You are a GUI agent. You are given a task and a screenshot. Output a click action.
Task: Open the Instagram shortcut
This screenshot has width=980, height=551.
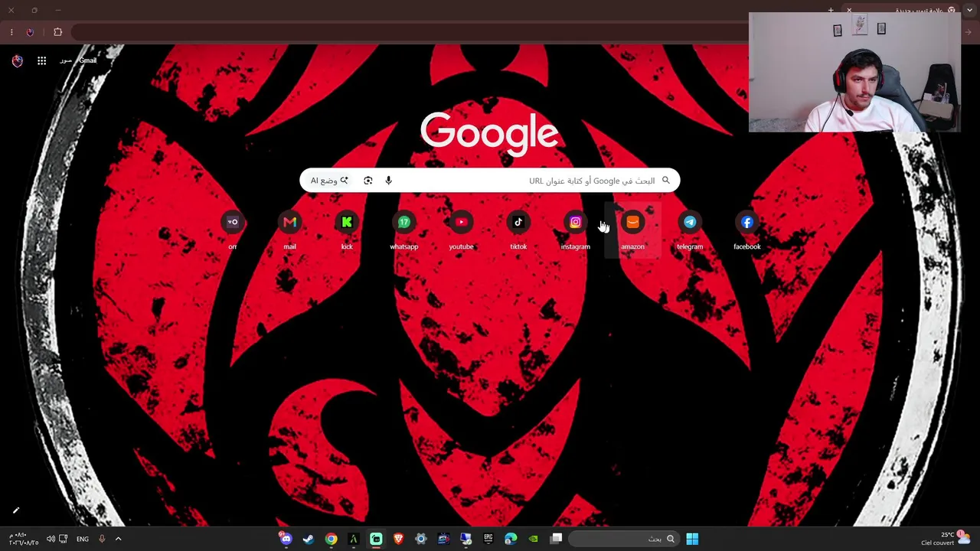point(576,230)
